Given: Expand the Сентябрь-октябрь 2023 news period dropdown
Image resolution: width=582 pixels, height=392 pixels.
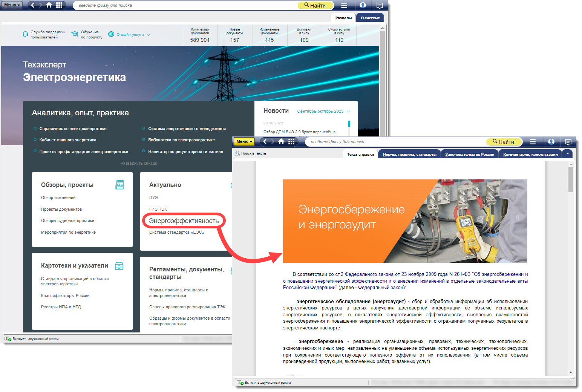Looking at the screenshot, I should tap(324, 111).
